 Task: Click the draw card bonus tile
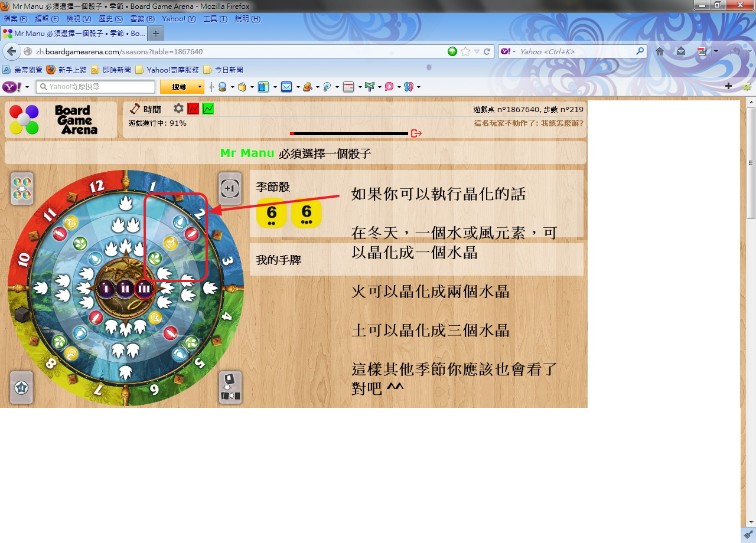click(x=230, y=387)
